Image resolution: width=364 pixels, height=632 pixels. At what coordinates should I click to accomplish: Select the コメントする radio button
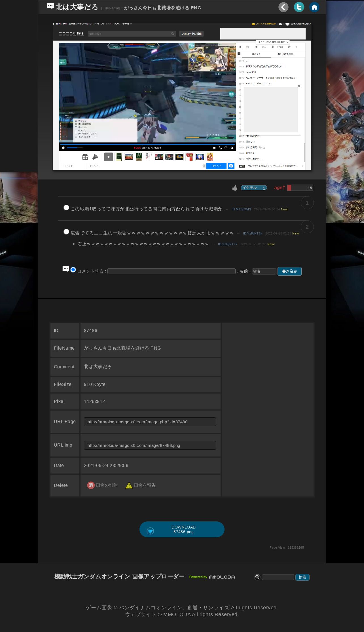click(x=73, y=270)
